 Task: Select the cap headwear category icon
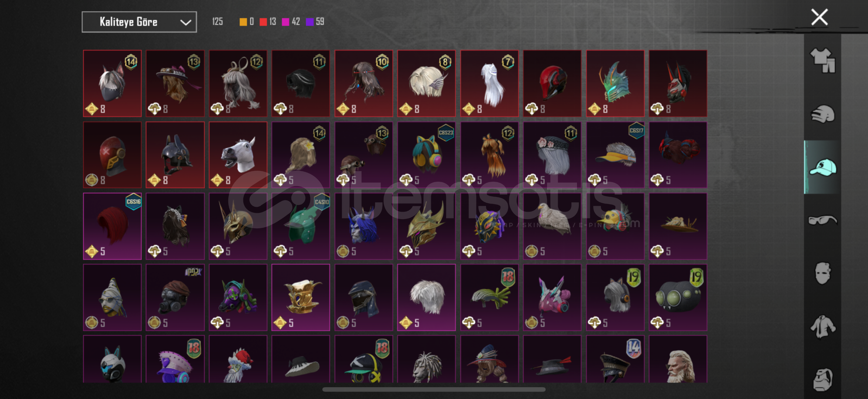823,167
